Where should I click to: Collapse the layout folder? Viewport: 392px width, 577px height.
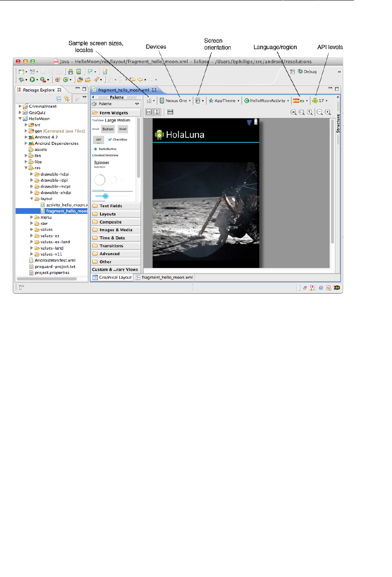point(32,199)
